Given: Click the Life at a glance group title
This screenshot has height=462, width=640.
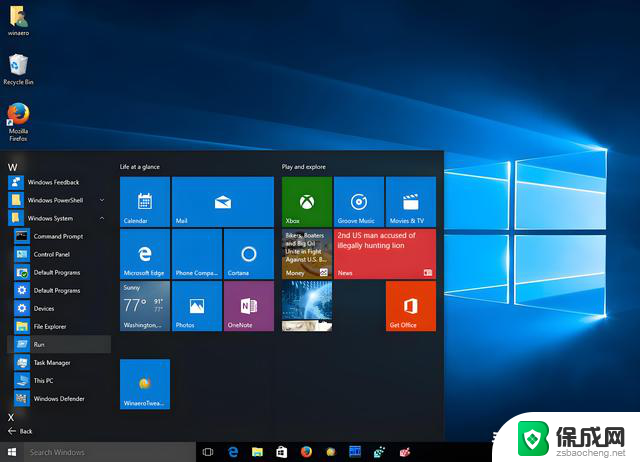Looking at the screenshot, I should coord(140,167).
